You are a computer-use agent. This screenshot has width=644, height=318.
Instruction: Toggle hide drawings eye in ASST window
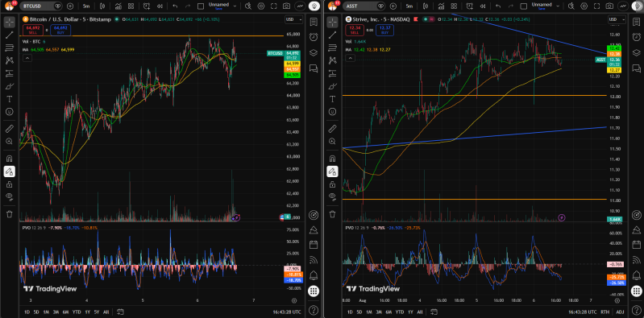(332, 196)
